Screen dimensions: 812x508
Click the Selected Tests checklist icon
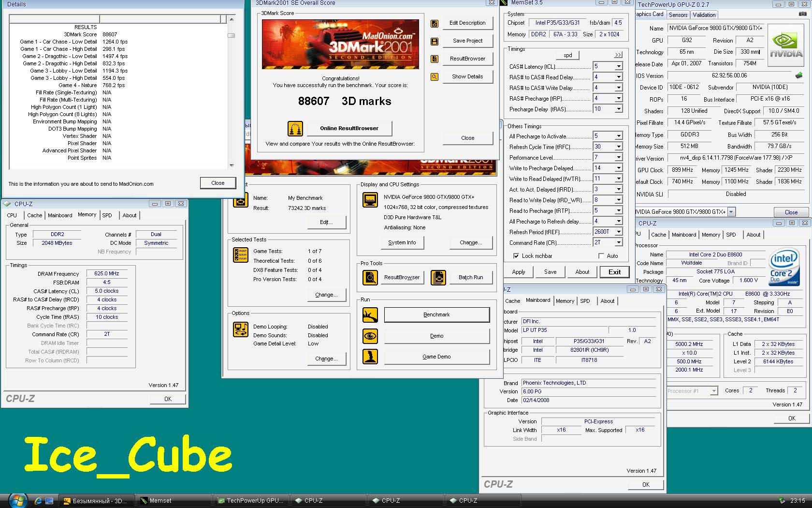pyautogui.click(x=240, y=255)
